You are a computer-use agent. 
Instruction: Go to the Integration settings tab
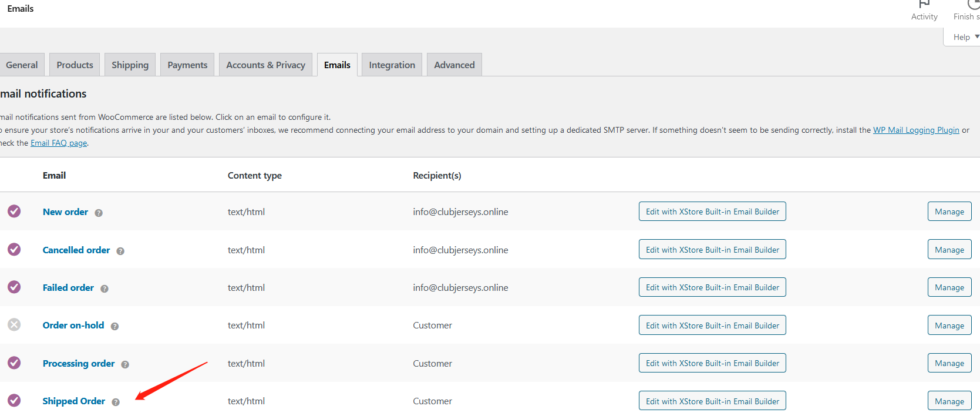(x=392, y=65)
